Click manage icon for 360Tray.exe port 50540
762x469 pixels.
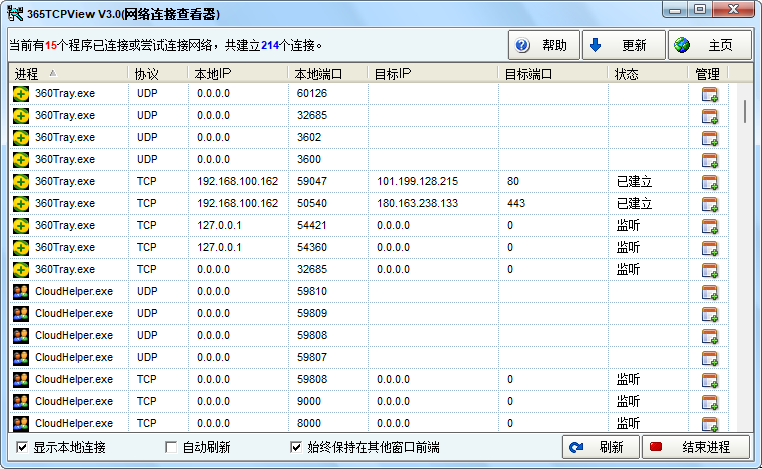click(x=710, y=204)
